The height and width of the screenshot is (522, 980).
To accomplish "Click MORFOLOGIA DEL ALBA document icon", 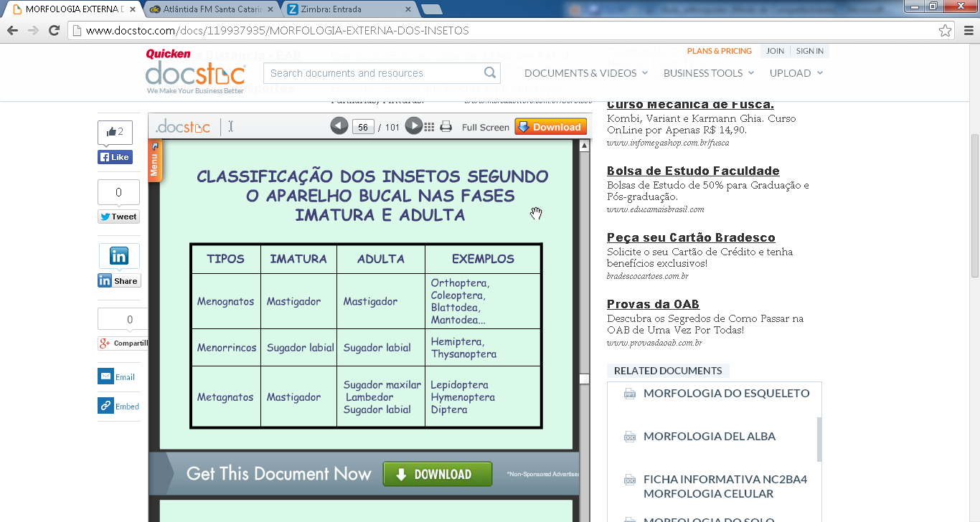I will pyautogui.click(x=630, y=436).
